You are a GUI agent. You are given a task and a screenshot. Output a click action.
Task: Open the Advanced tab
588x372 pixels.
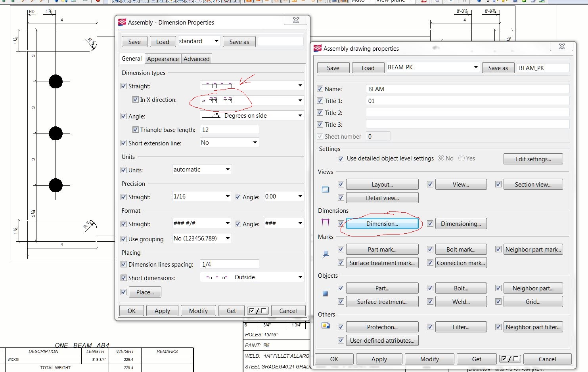196,59
